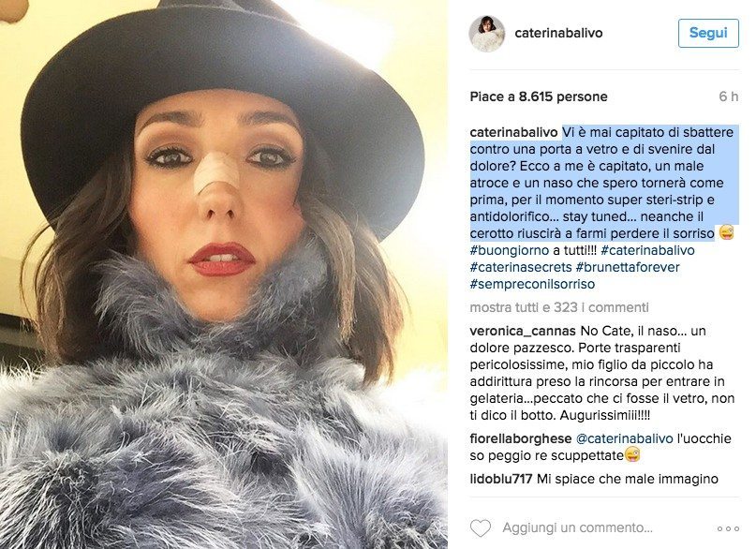Click the selfie photo of the post
The height and width of the screenshot is (549, 756).
(x=224, y=274)
